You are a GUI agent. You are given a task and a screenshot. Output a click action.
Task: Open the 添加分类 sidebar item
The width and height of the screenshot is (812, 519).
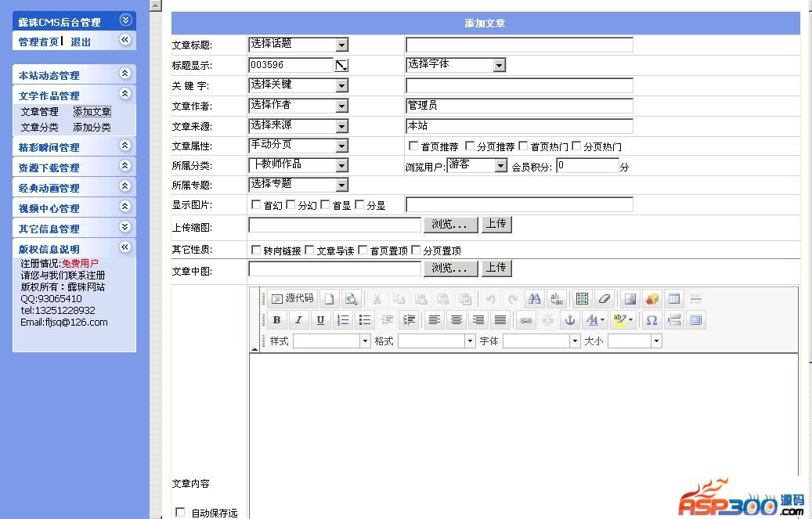[x=92, y=127]
